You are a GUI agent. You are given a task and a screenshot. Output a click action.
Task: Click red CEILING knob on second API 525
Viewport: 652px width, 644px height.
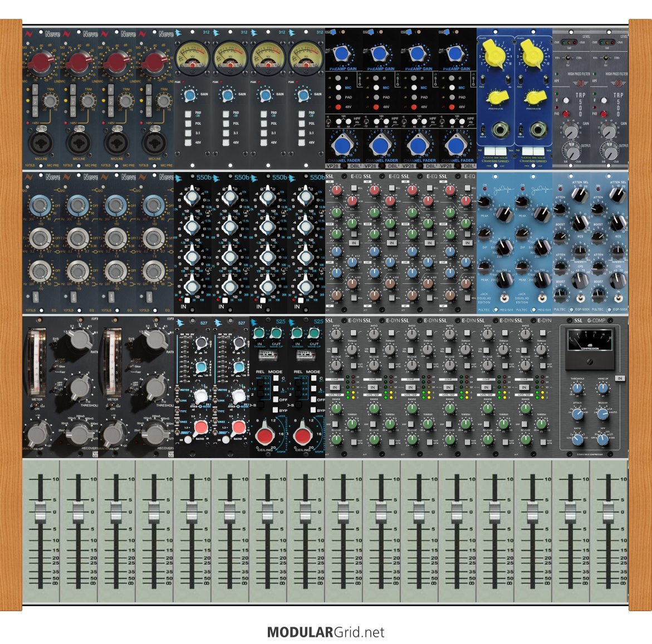302,435
